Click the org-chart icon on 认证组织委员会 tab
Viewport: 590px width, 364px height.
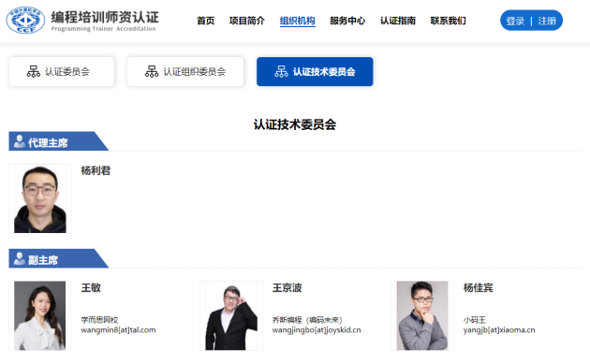pyautogui.click(x=152, y=71)
